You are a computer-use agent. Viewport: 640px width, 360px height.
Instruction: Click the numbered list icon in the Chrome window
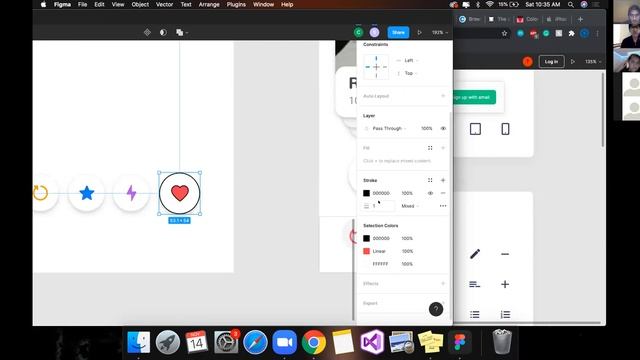coord(505,314)
